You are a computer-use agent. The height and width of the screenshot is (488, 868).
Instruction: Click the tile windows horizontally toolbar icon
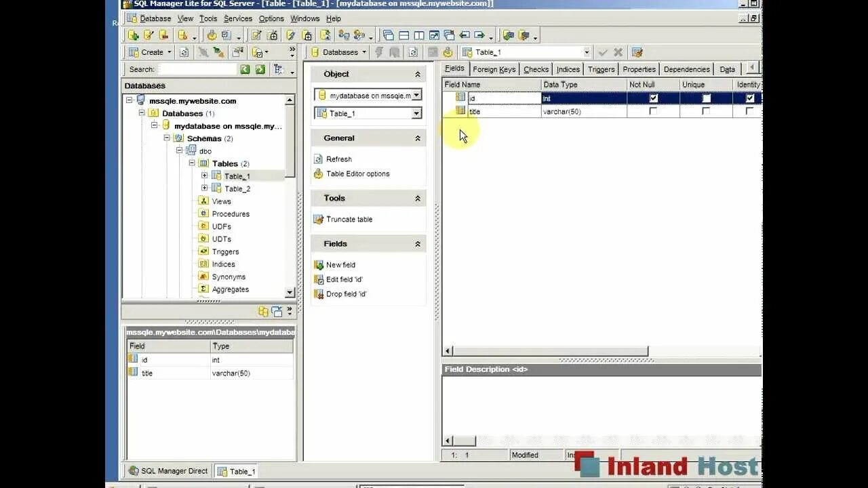tap(403, 35)
